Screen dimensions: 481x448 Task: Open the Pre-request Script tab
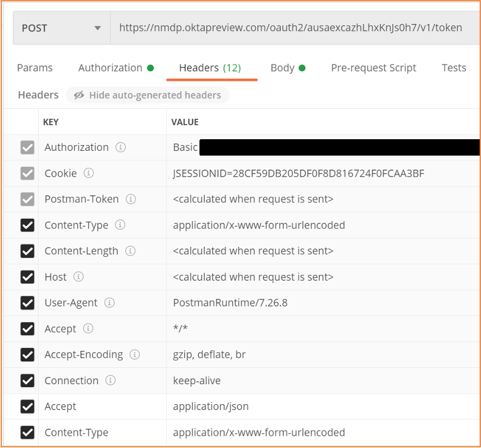click(x=373, y=68)
